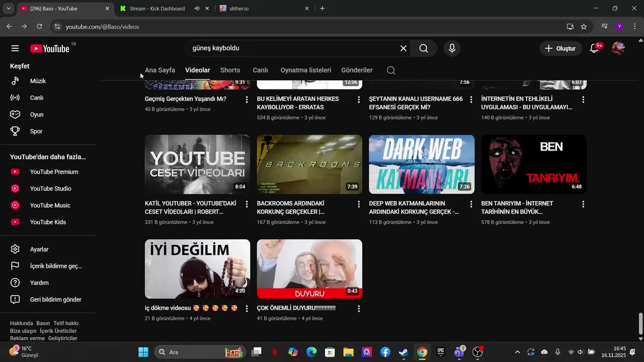Open the YouTube hamburger guide menu
This screenshot has width=644, height=362.
pos(15,48)
